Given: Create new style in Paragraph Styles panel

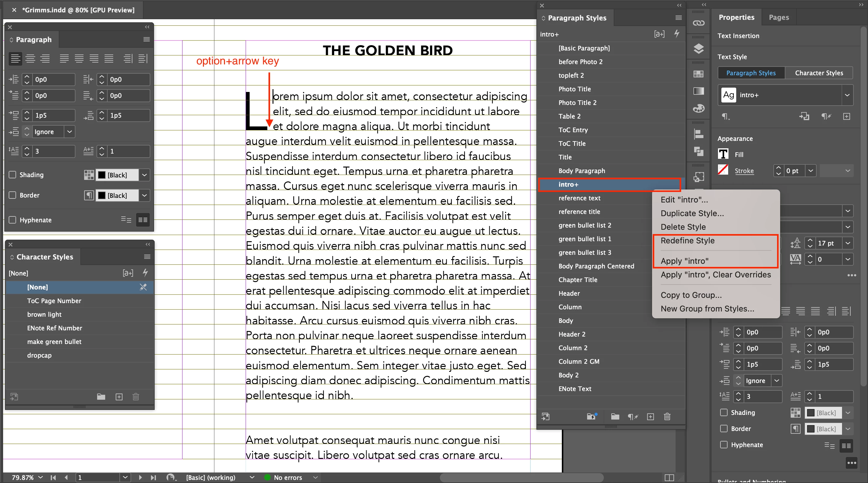Looking at the screenshot, I should (650, 416).
